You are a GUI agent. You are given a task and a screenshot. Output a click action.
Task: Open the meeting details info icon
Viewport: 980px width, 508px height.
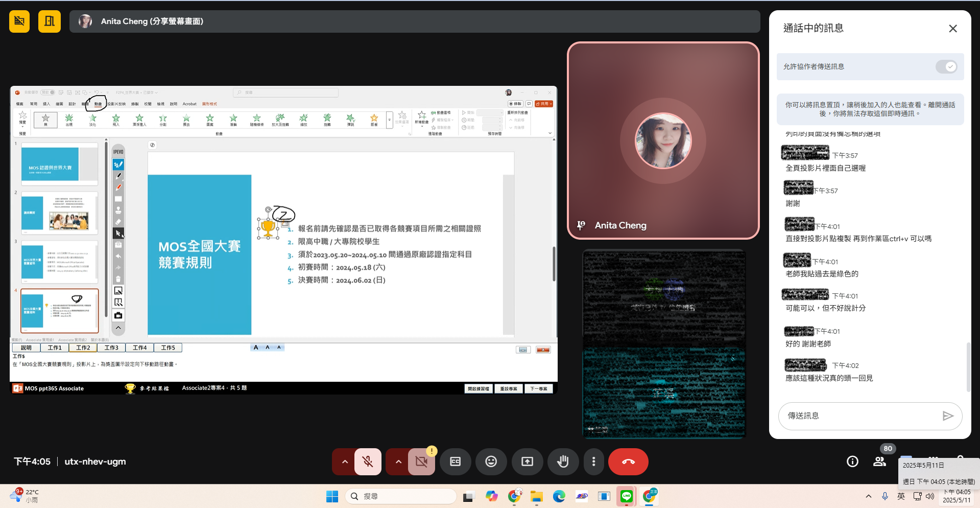(x=852, y=461)
